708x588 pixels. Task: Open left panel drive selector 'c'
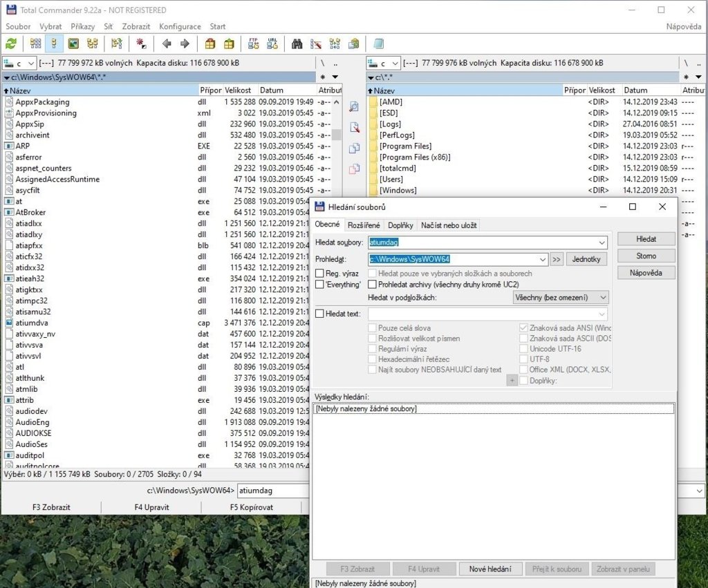(19, 63)
